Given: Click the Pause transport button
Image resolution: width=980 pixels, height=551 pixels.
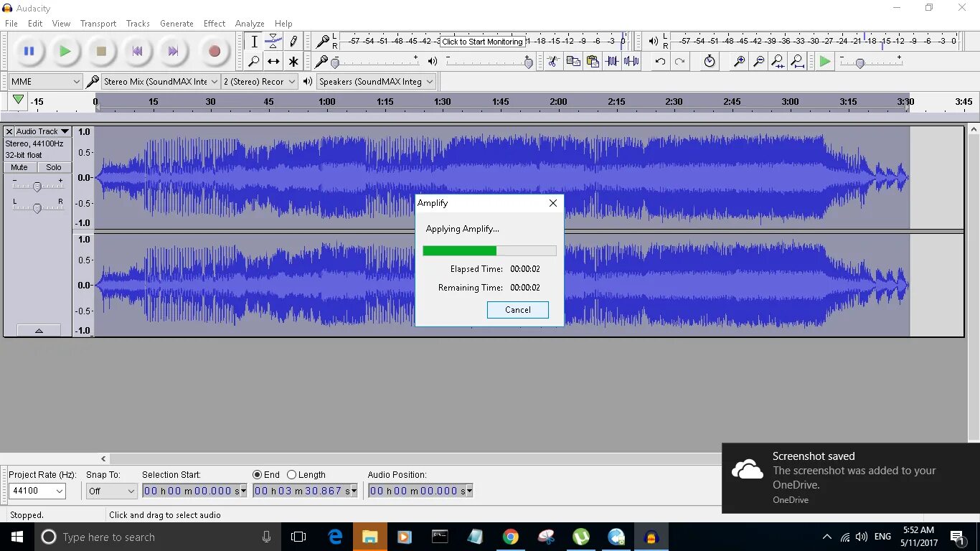Looking at the screenshot, I should tap(29, 51).
